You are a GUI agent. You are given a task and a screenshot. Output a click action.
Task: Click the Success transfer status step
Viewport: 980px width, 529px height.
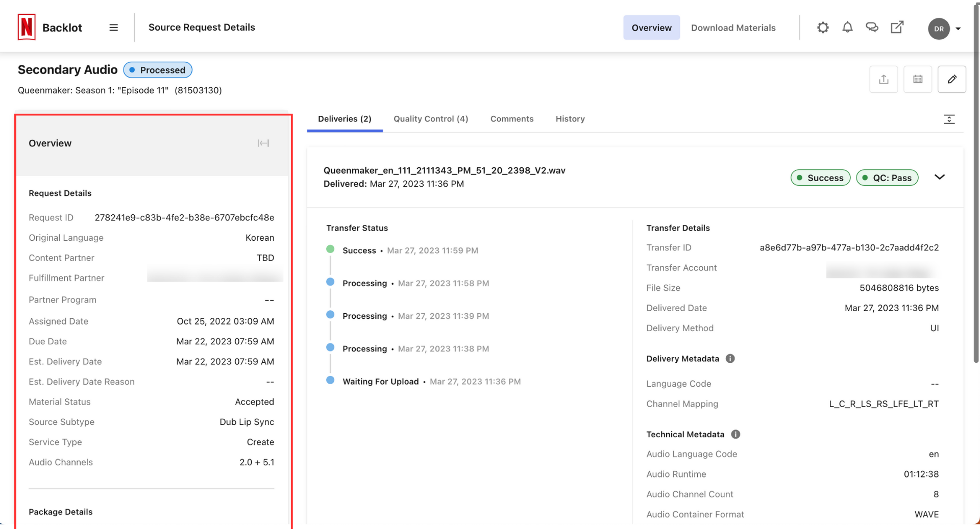click(359, 250)
